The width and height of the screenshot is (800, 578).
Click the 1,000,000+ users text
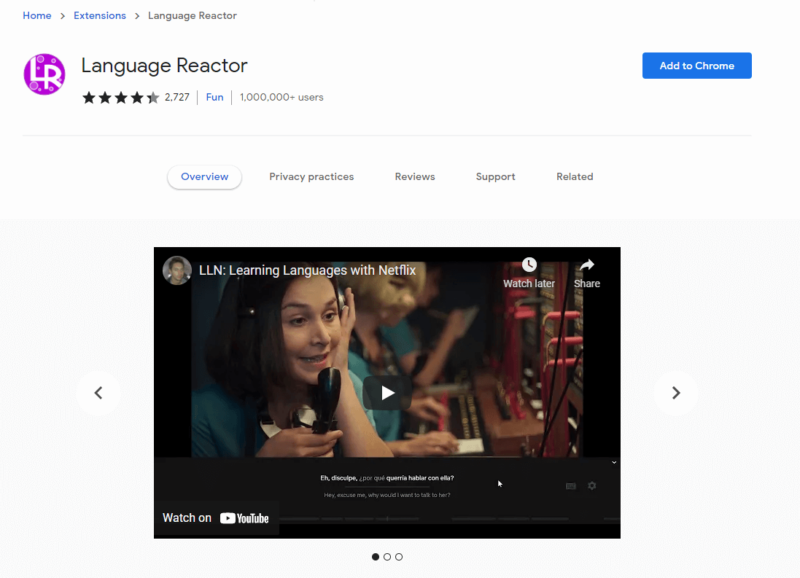(x=282, y=97)
